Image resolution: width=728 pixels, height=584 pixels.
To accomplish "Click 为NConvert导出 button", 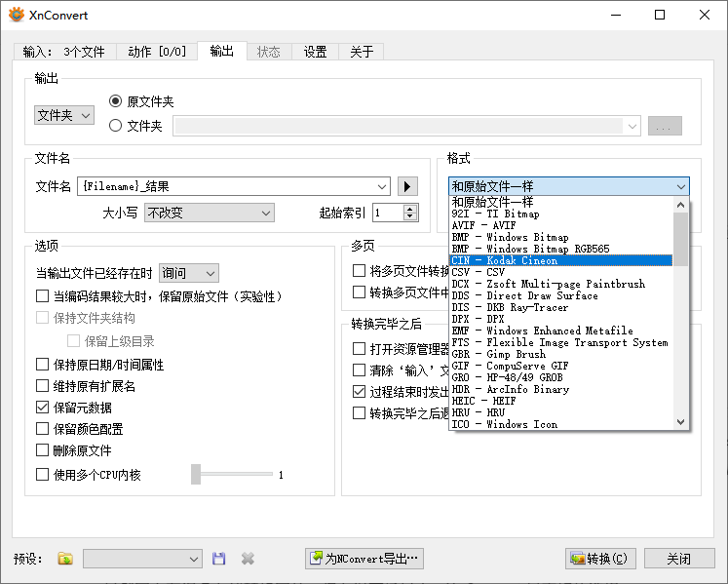I will (x=364, y=559).
